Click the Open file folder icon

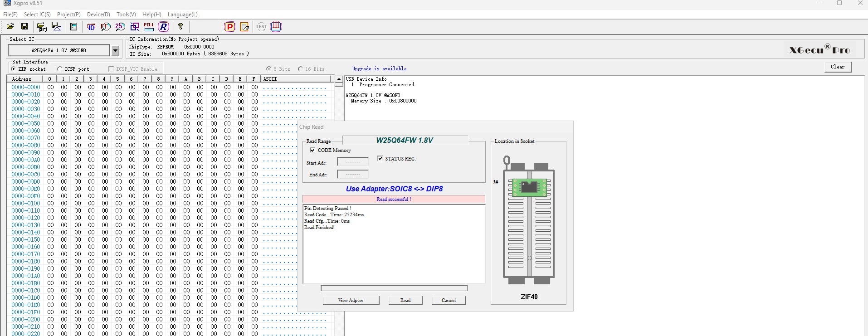coord(10,27)
